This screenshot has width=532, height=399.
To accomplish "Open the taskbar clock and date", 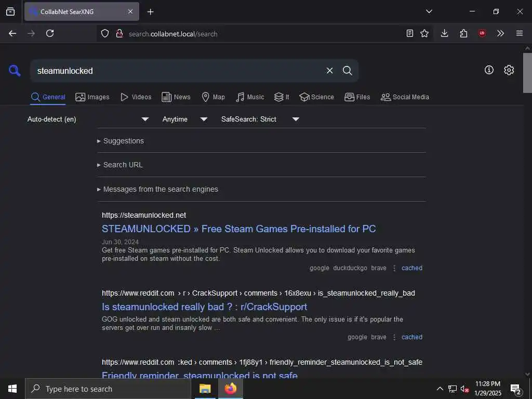I will tap(487, 389).
